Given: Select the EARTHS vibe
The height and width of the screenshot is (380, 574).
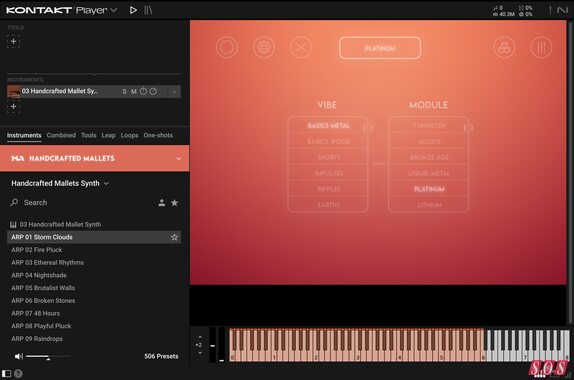Looking at the screenshot, I should point(328,205).
